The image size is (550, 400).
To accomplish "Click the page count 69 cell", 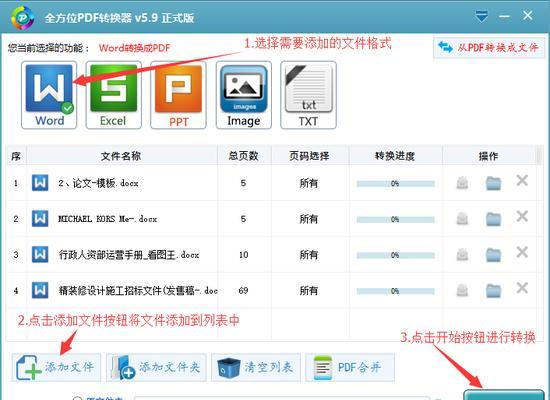I will tap(243, 291).
